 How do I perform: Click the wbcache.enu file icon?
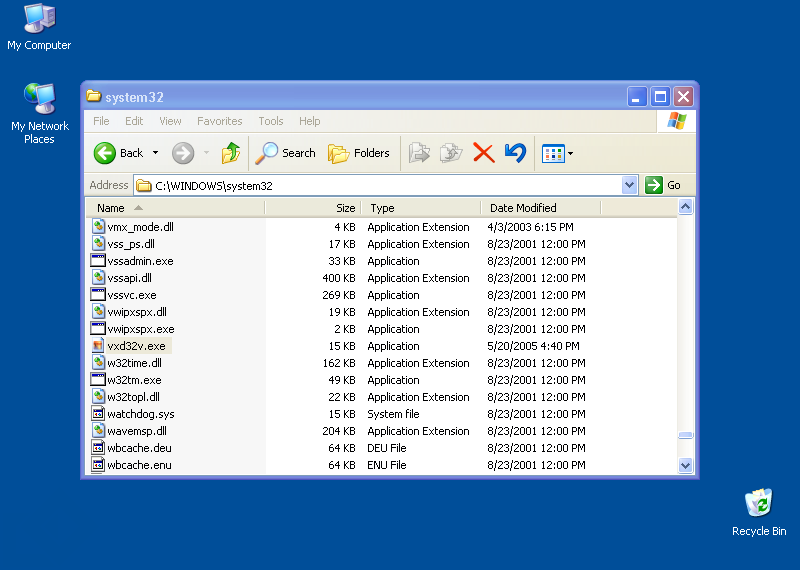click(98, 465)
